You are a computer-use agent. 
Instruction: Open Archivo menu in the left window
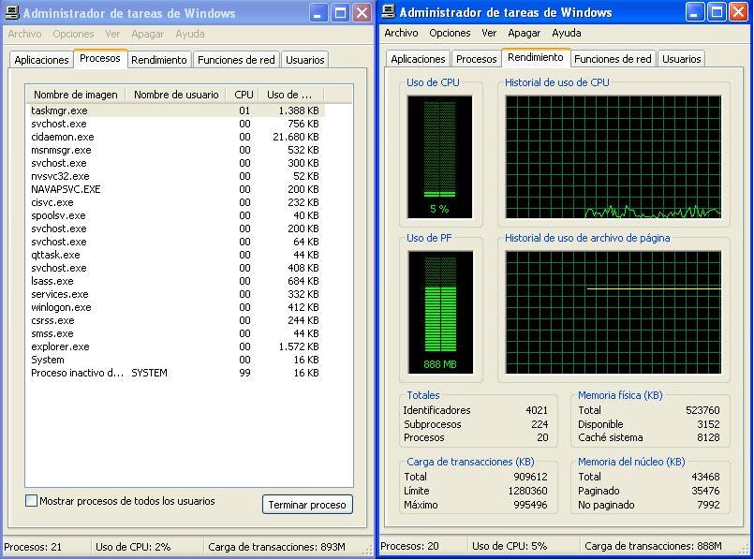24,34
